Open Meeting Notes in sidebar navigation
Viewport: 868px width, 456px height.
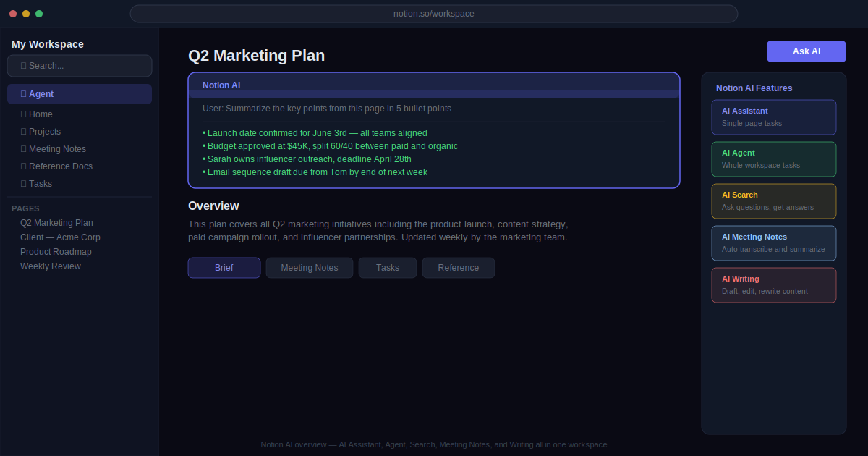coord(80,149)
